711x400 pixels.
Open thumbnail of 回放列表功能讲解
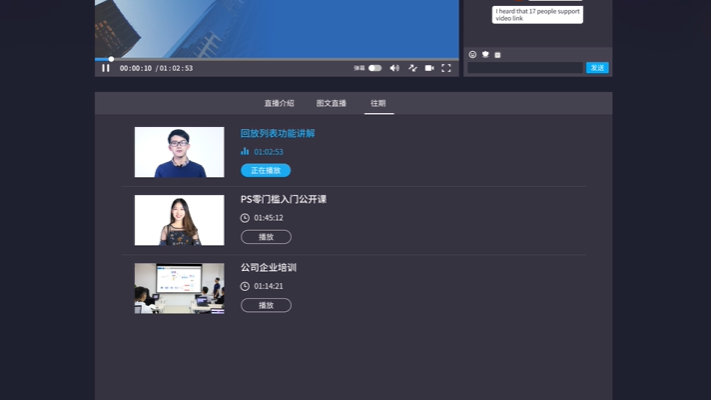(179, 152)
